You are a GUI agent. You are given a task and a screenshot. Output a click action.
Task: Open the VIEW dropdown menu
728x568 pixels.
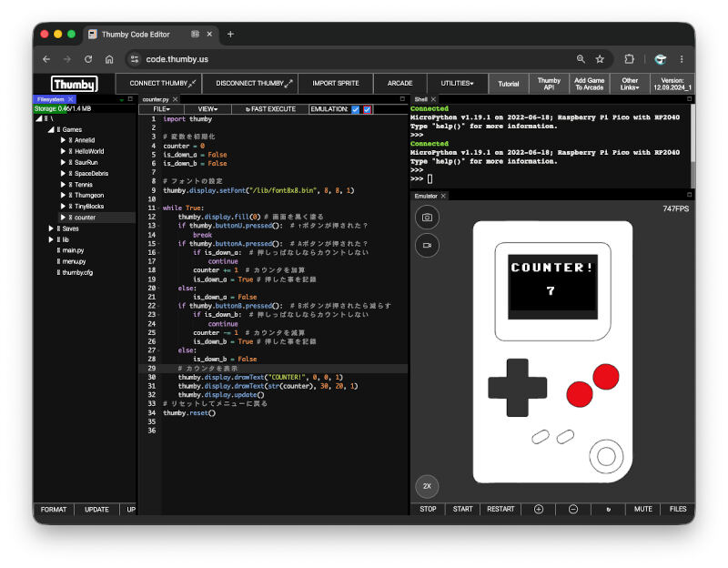[x=207, y=109]
